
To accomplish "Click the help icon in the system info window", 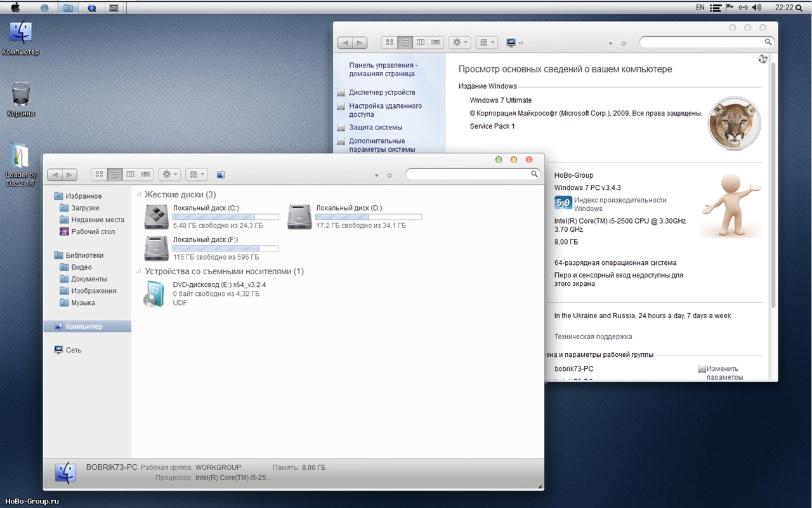I will point(763,59).
